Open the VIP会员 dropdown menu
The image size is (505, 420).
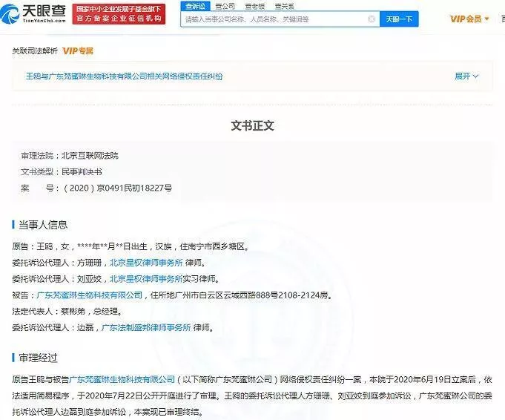tap(469, 19)
